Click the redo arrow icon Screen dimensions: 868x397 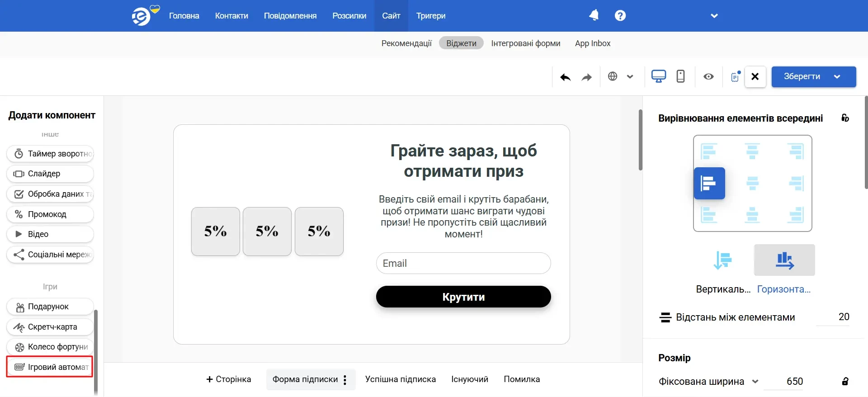586,77
